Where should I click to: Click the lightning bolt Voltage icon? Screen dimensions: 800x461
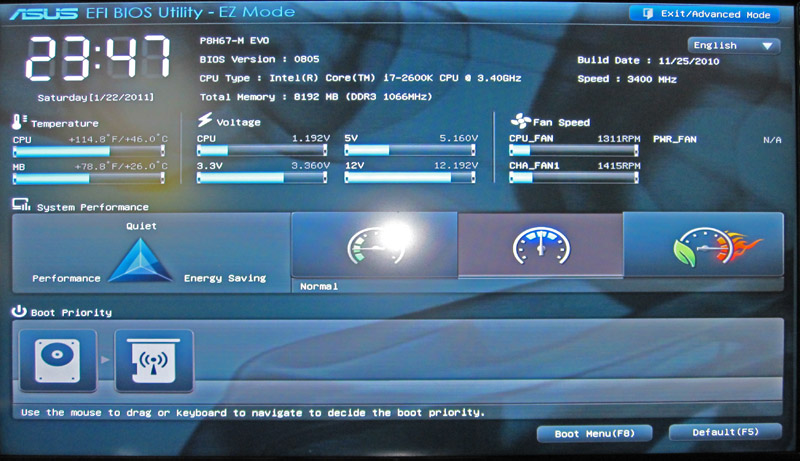pos(205,120)
